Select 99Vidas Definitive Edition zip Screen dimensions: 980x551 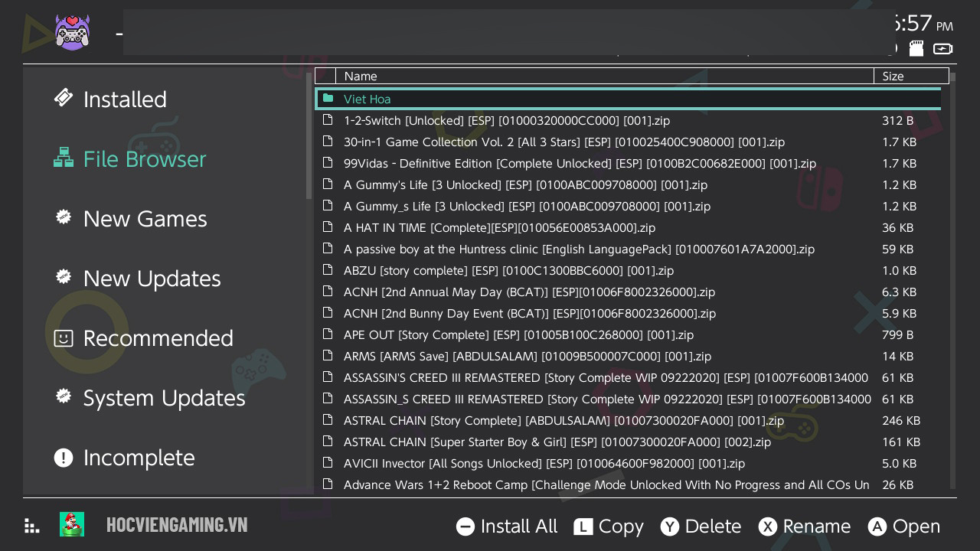(x=628, y=163)
